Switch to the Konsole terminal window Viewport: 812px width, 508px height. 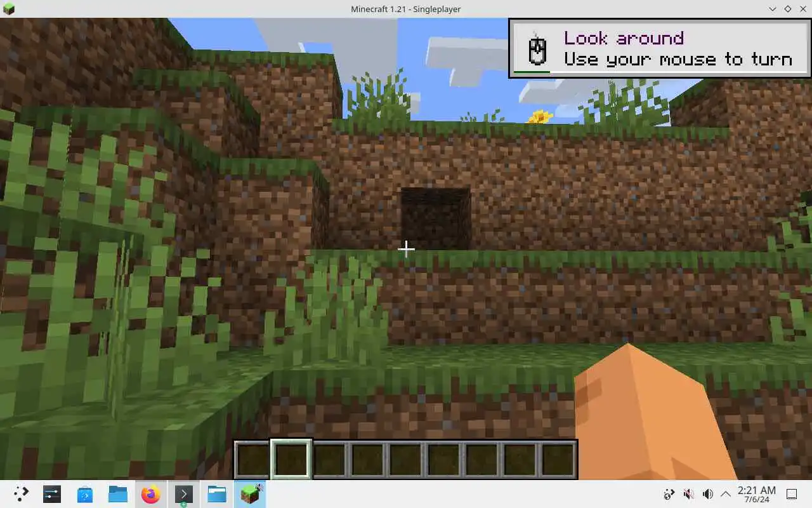(184, 494)
